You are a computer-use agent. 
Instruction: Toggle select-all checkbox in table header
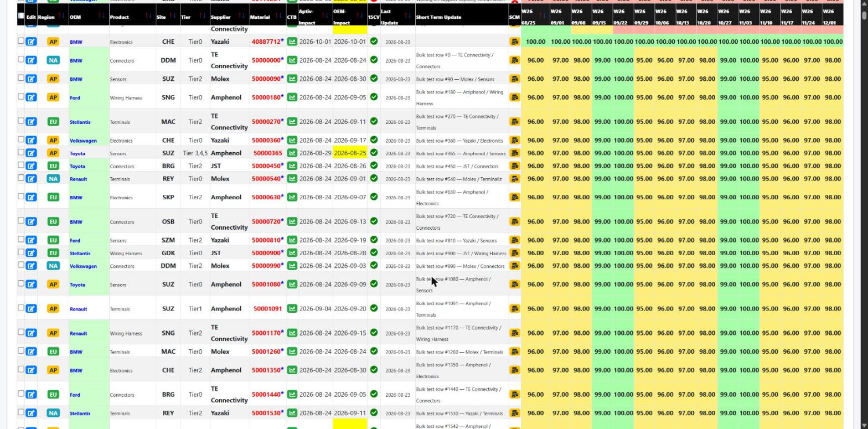[21, 15]
